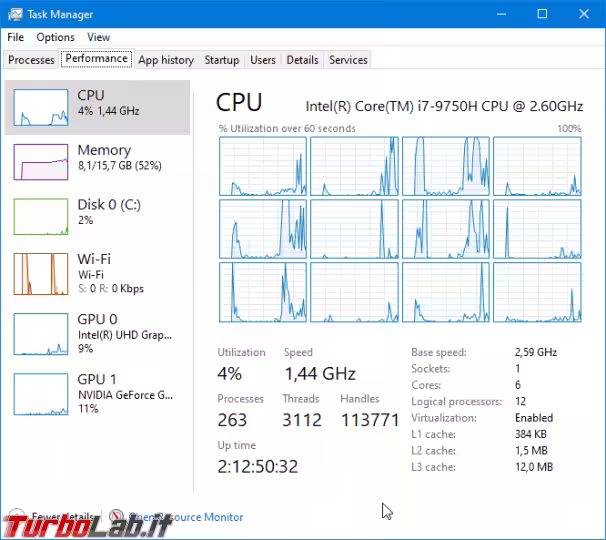Select the Disk 0 (C:) thumbnail graph
Image resolution: width=606 pixels, height=540 pixels.
click(x=41, y=216)
